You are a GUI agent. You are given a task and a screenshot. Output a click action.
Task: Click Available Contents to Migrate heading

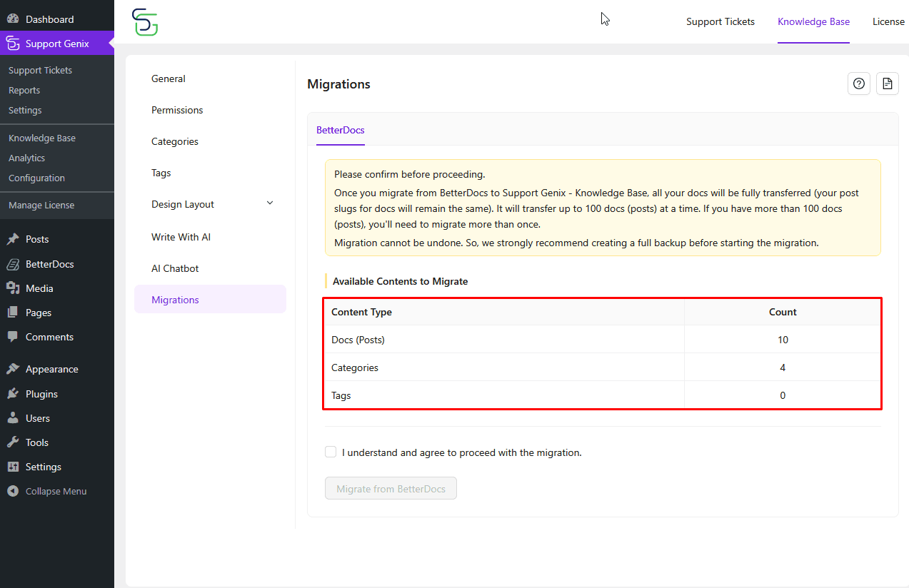[x=400, y=281]
